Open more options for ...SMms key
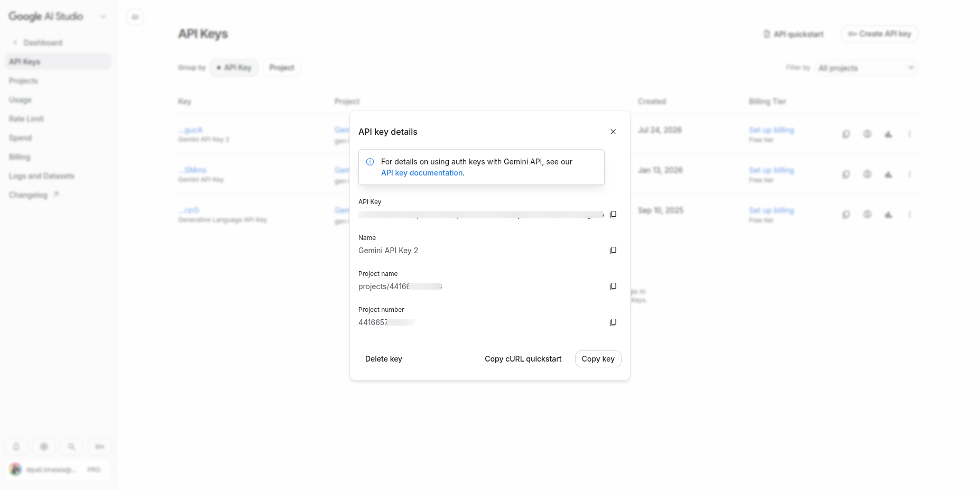This screenshot has width=980, height=490. coord(910,174)
